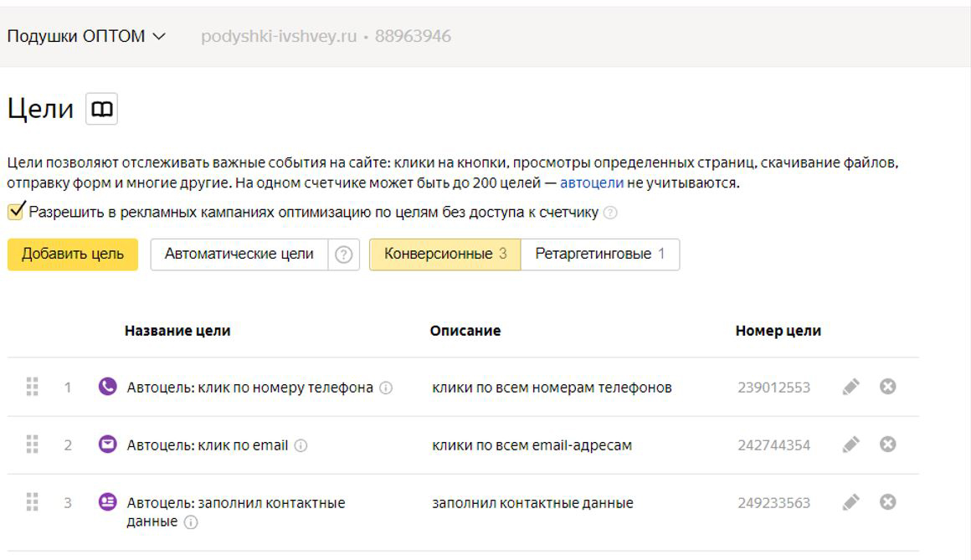Open the Подушки ОПТОМ counter dropdown
Viewport: 971px width, 560px height.
(x=86, y=36)
